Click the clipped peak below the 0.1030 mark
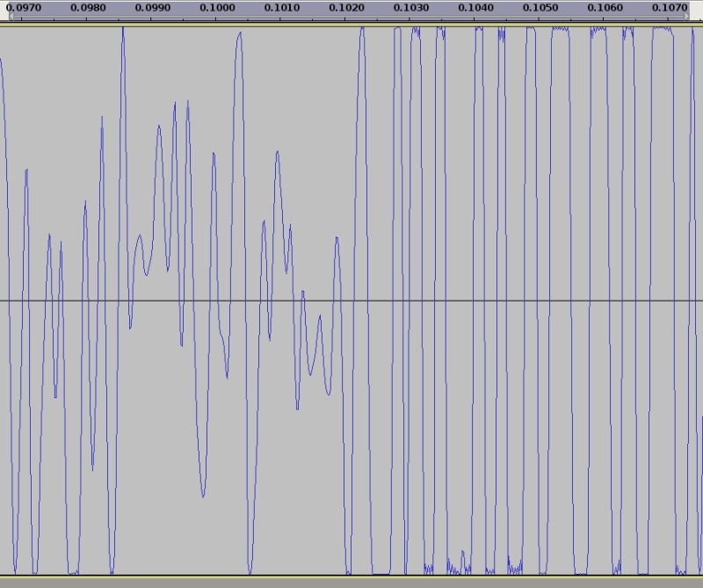This screenshot has height=588, width=703. click(415, 29)
